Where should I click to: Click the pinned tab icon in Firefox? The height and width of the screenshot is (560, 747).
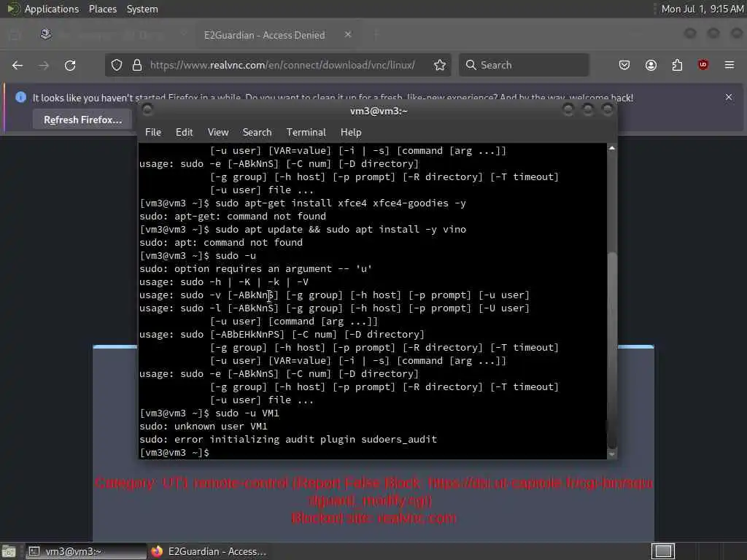(x=46, y=34)
